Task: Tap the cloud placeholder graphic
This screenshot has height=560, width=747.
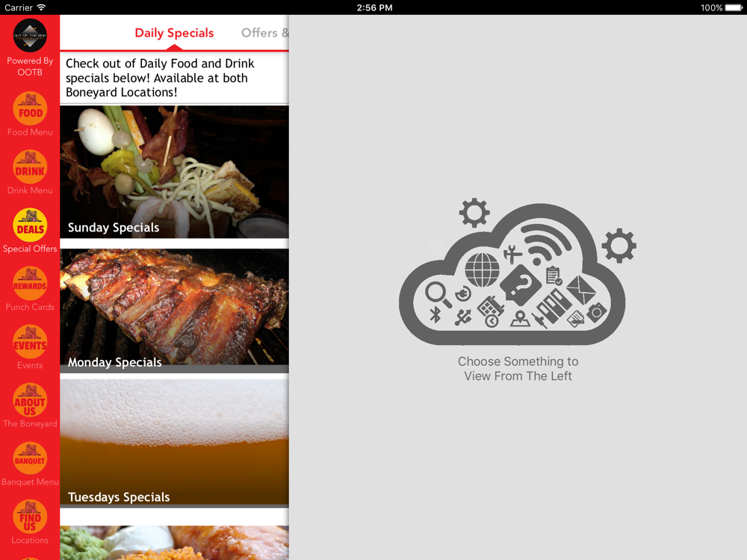Action: (518, 272)
